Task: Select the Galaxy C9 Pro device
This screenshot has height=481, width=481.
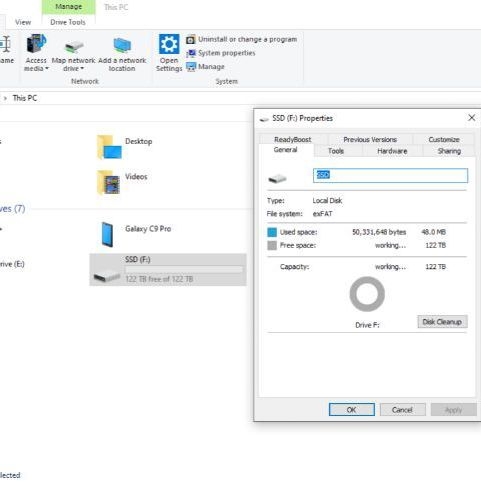Action: (x=137, y=235)
